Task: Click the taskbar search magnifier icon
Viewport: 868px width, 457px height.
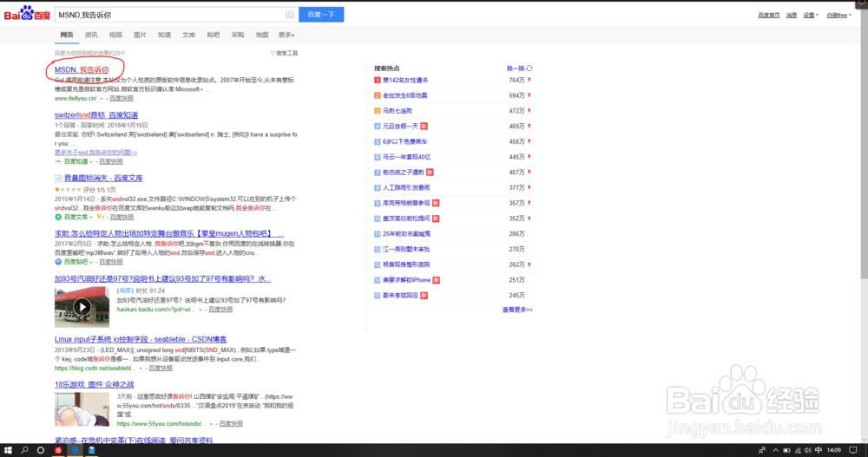Action: tap(24, 450)
